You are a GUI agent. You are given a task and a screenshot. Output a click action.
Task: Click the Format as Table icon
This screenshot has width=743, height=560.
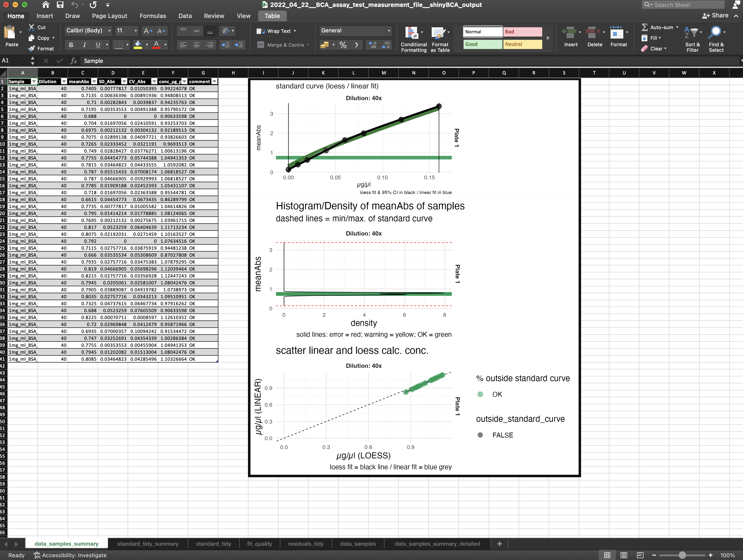coord(438,33)
